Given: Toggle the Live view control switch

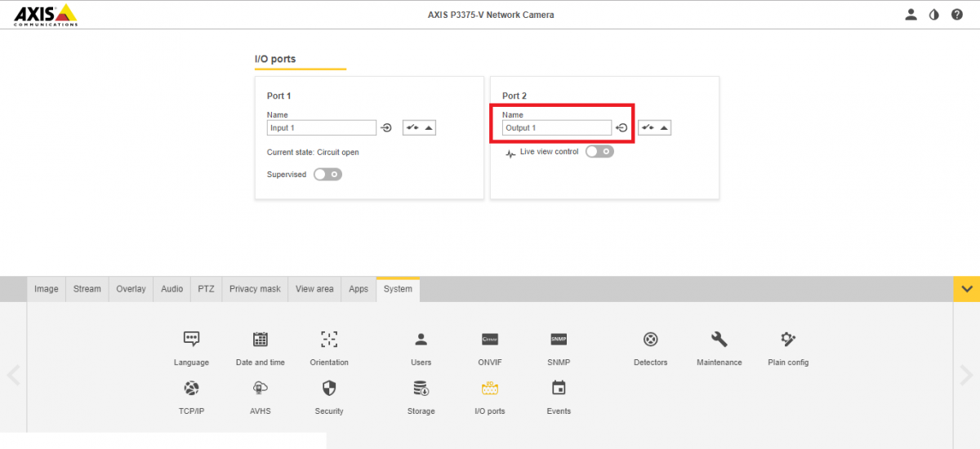Looking at the screenshot, I should click(x=599, y=151).
